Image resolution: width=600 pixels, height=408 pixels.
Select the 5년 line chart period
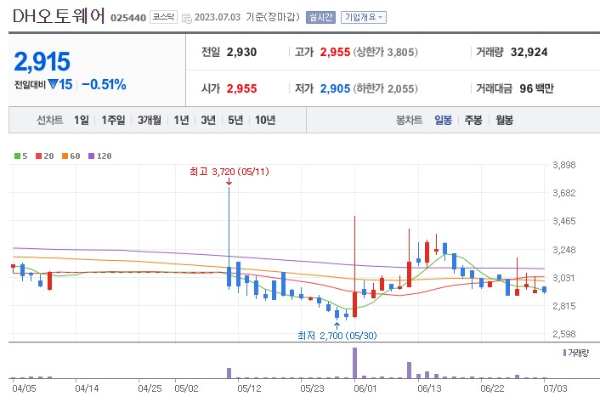tap(235, 120)
